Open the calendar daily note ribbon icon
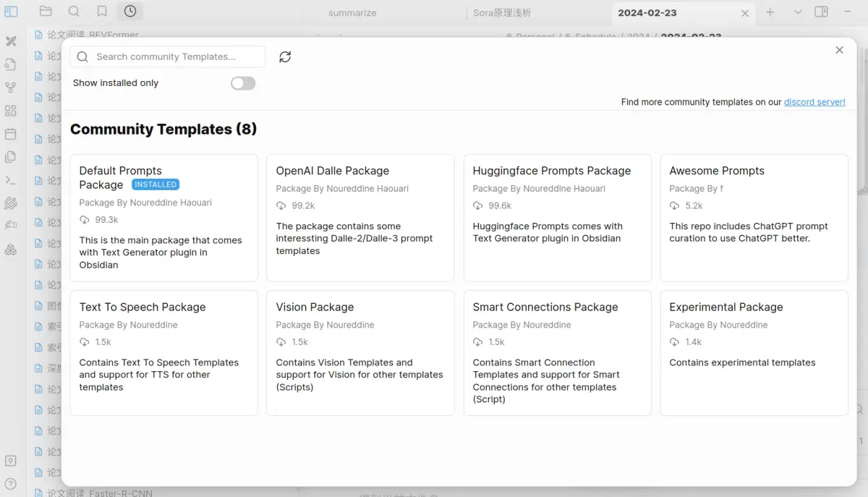The height and width of the screenshot is (497, 868). click(x=11, y=134)
